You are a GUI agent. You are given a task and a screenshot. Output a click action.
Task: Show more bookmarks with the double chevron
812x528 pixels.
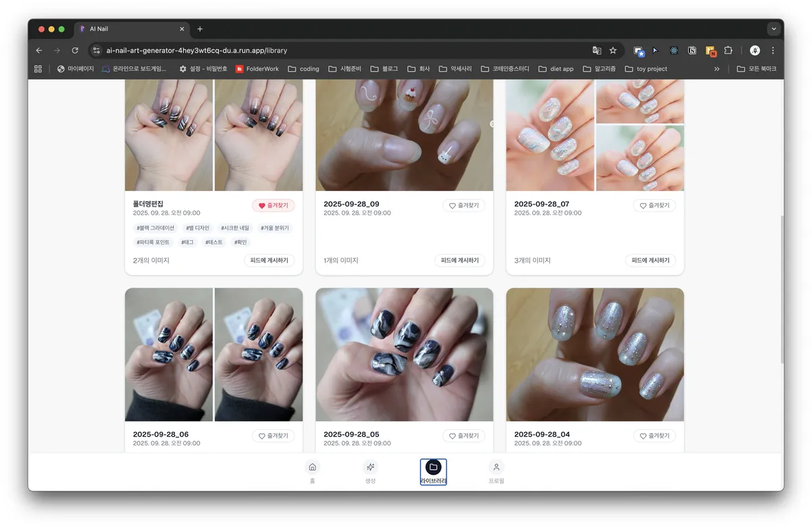coord(717,68)
